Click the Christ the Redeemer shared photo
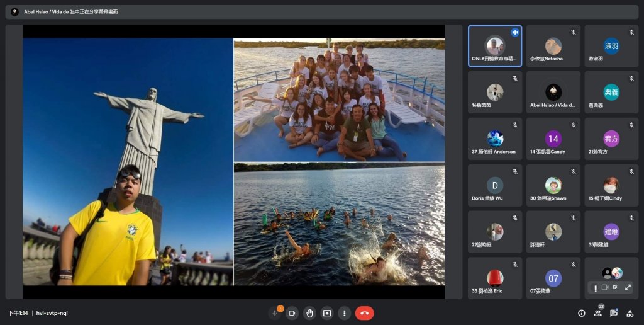This screenshot has width=644, height=325. 128,162
